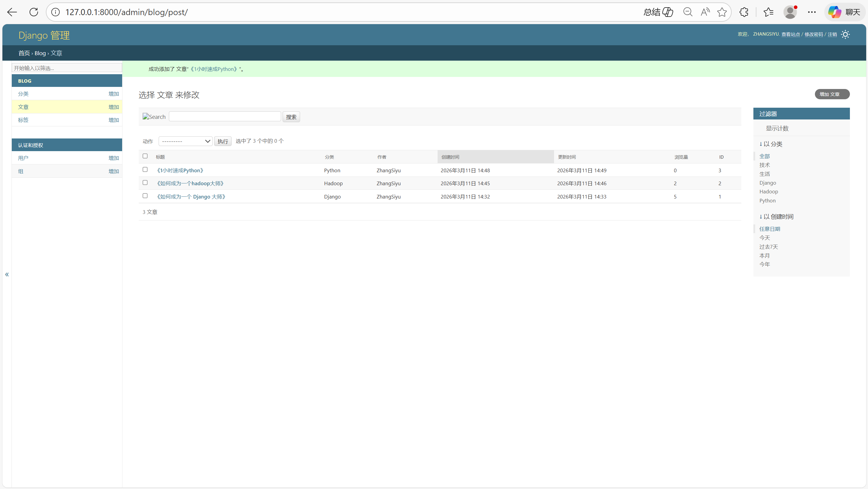Click the 增加 文章 button

(832, 94)
